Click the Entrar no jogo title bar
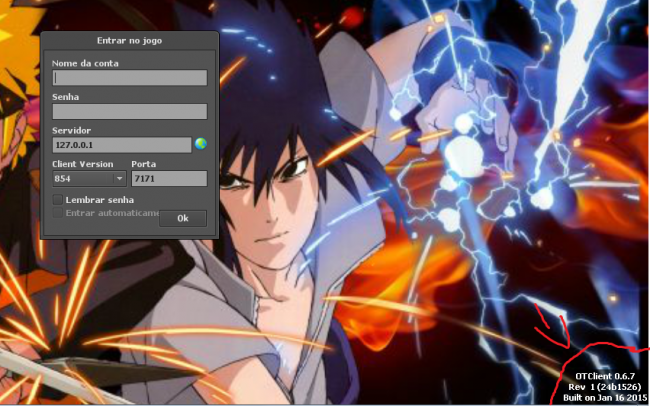Screen dimensions: 650x406 pyautogui.click(x=129, y=40)
